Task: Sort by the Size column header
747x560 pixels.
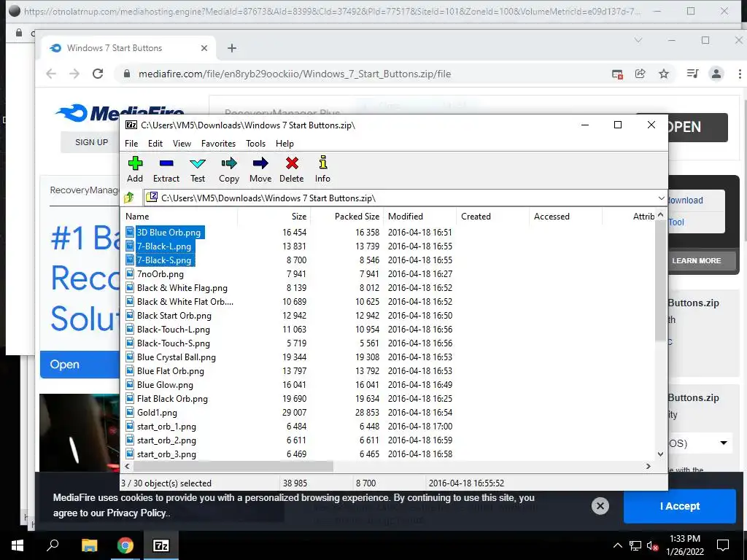Action: (274, 216)
